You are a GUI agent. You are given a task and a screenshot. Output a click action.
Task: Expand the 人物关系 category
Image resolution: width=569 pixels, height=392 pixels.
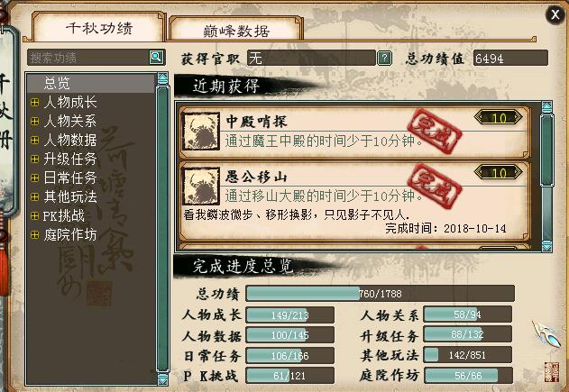[x=35, y=121]
